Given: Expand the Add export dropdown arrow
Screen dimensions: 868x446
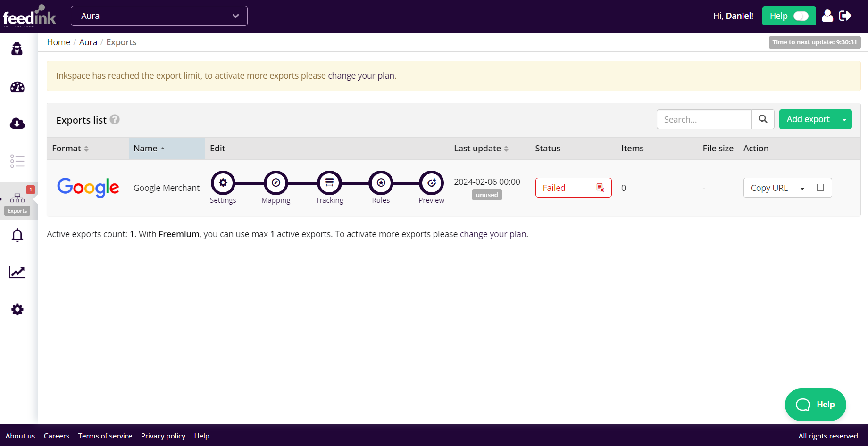Looking at the screenshot, I should pyautogui.click(x=844, y=120).
